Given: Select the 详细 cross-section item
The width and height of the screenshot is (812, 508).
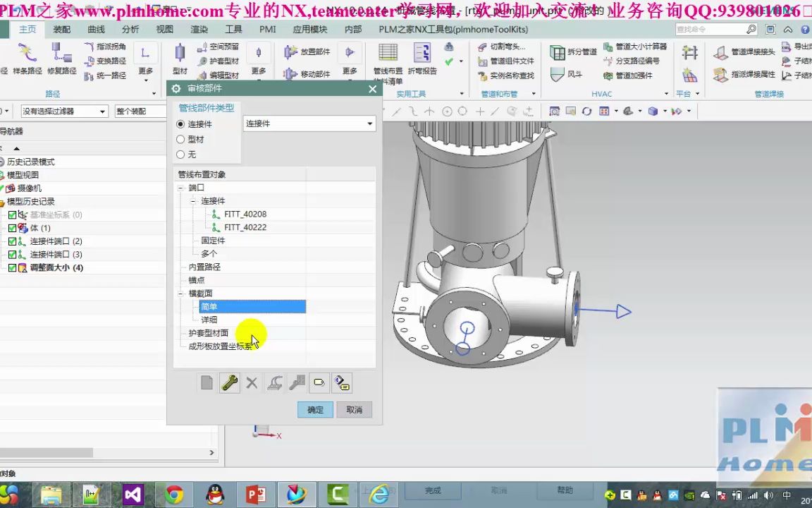Looking at the screenshot, I should pyautogui.click(x=209, y=320).
